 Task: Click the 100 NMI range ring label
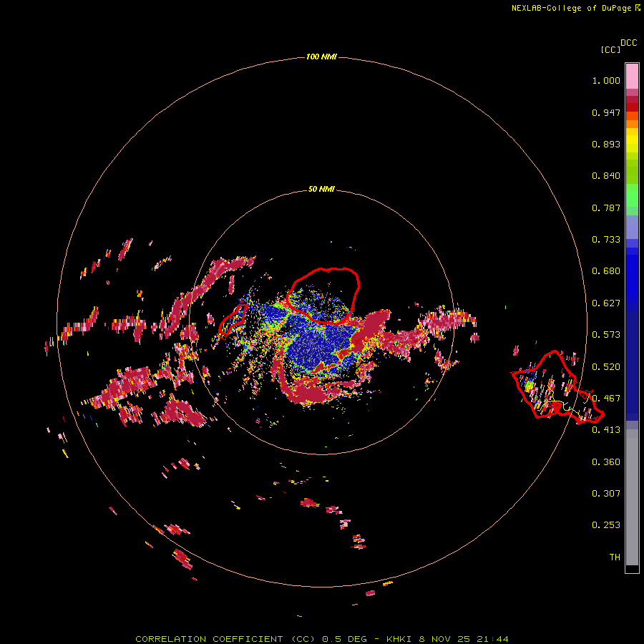click(x=321, y=57)
